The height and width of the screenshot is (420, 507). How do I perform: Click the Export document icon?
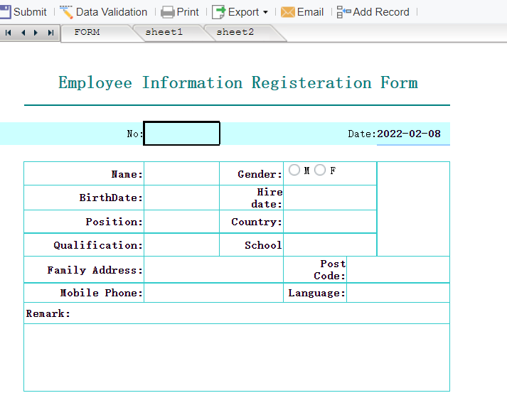(x=219, y=12)
